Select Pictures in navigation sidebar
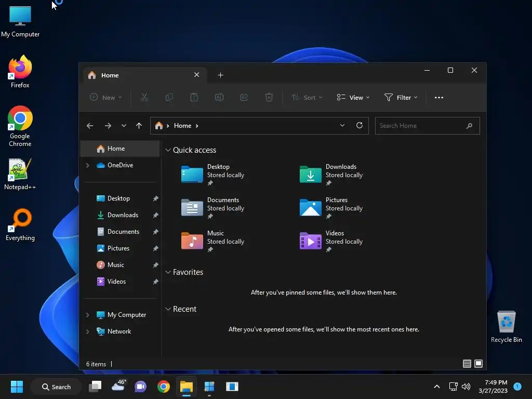The height and width of the screenshot is (399, 532). (x=120, y=248)
